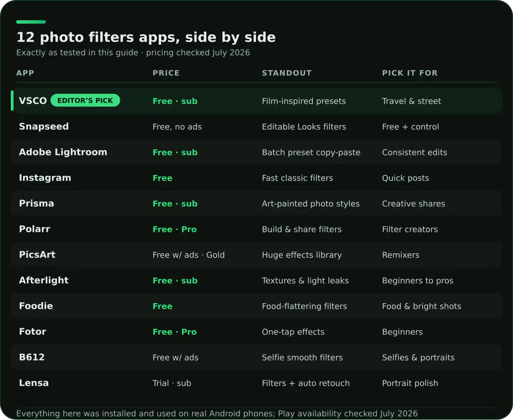The width and height of the screenshot is (513, 420).
Task: Click Instagram's 'Free' price cell
Action: tap(162, 178)
